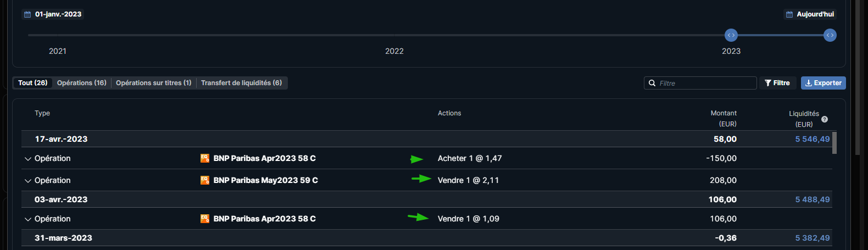The width and height of the screenshot is (868, 250).
Task: Click the calendar icon beside 01-janv.-2023
Action: pos(27,14)
